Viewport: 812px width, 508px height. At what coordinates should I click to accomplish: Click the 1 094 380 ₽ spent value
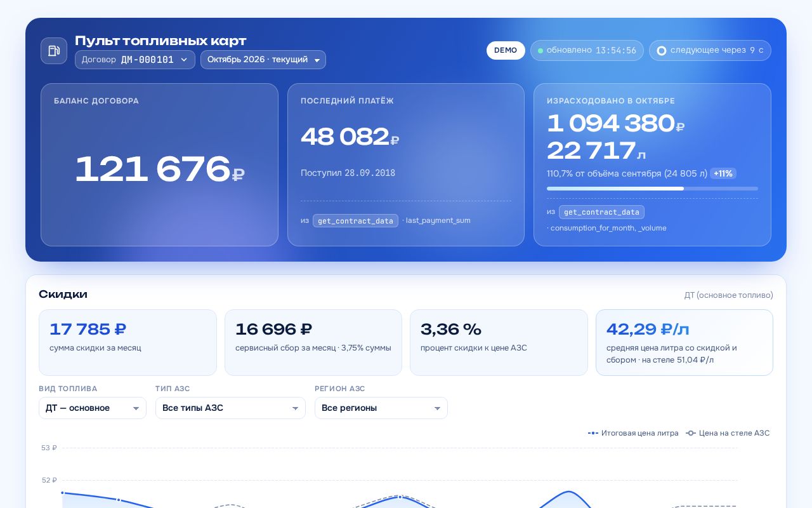pyautogui.click(x=615, y=123)
